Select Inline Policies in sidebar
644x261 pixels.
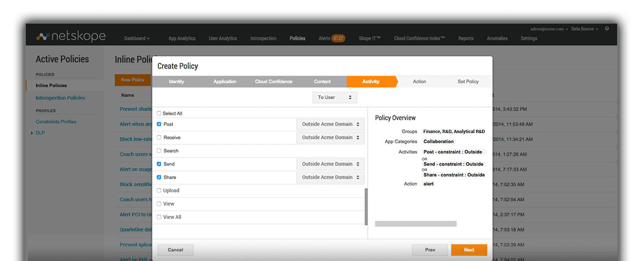(52, 86)
